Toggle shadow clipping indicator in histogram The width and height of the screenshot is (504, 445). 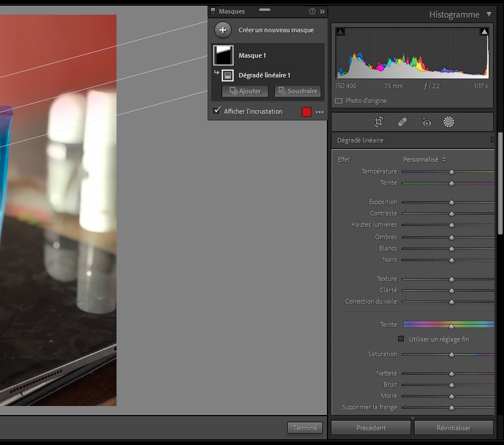(x=340, y=32)
